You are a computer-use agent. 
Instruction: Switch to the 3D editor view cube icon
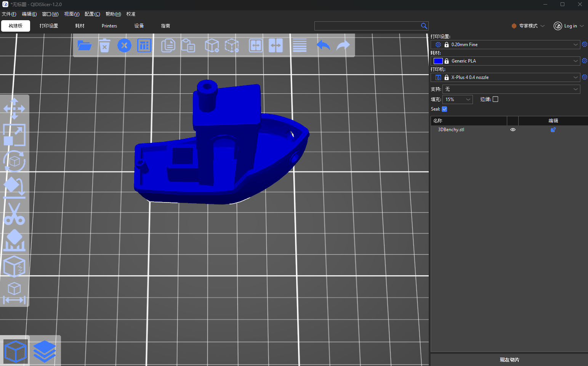pyautogui.click(x=16, y=351)
